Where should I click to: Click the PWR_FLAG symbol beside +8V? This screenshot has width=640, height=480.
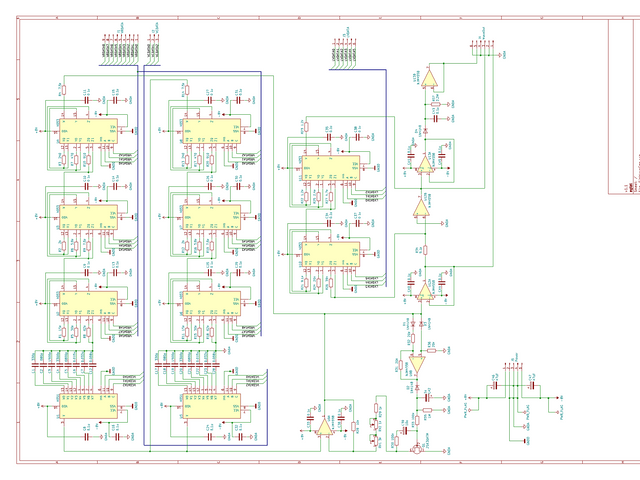click(x=470, y=410)
